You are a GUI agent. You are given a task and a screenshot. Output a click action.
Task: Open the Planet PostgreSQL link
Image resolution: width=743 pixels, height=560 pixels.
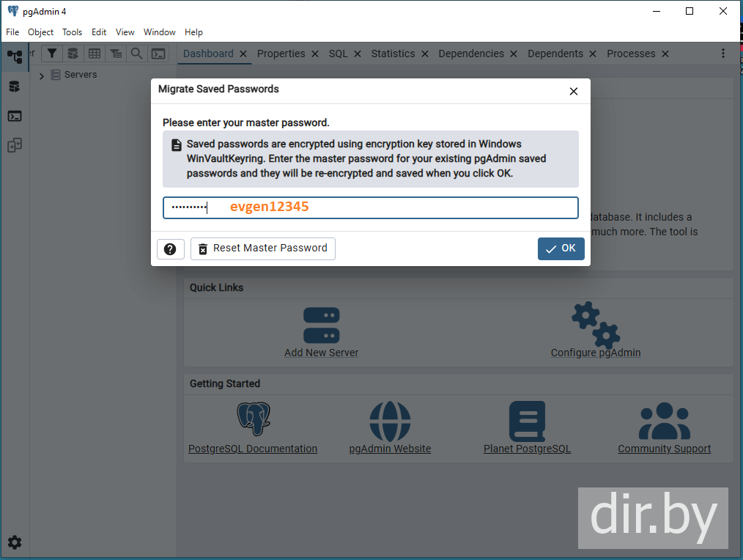(x=527, y=449)
